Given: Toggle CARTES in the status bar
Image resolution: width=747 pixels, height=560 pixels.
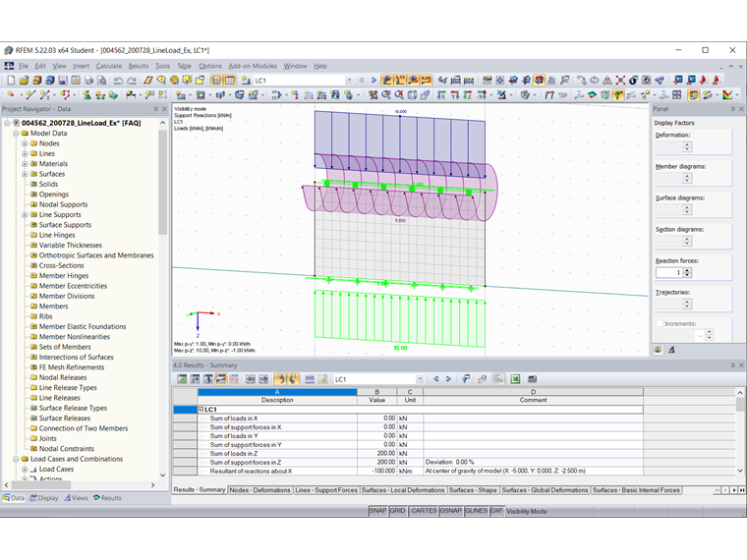Looking at the screenshot, I should 424,511.
